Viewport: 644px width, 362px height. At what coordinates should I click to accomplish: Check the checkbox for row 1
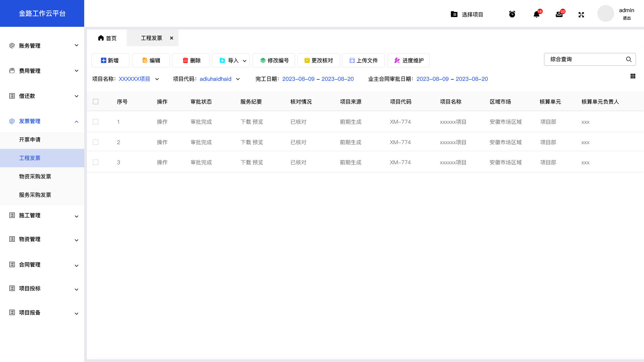click(96, 122)
